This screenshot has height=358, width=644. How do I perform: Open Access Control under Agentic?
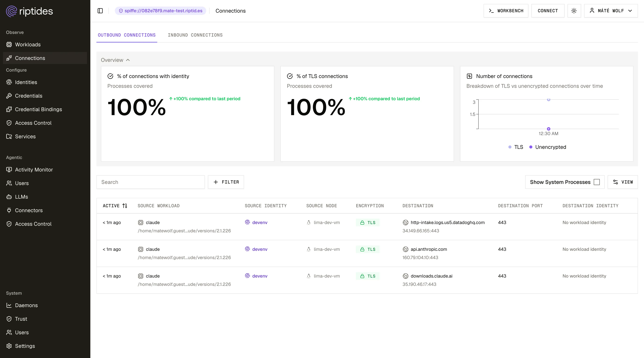pos(45,224)
